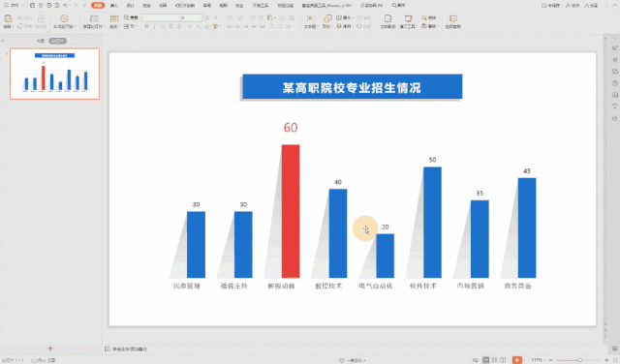Screen dimensions: 620x364
Task: Open the font name combo box
Action: coord(162,17)
